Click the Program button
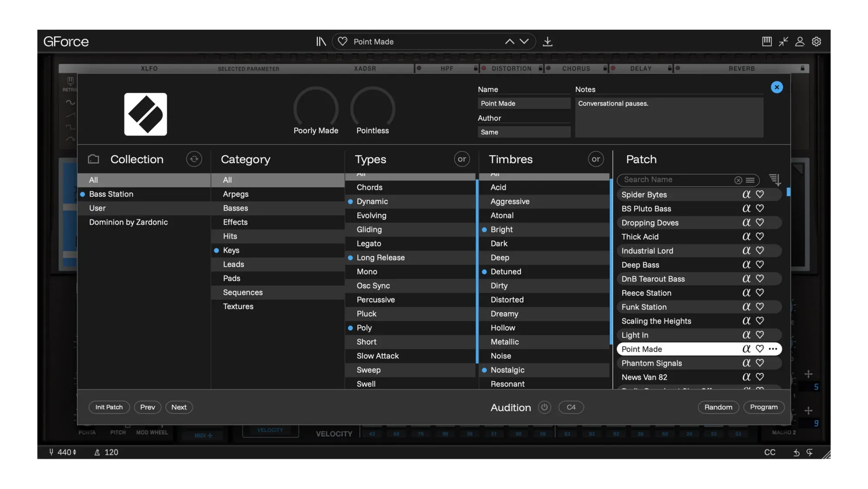Screen dimensions: 868x489 pos(764,407)
